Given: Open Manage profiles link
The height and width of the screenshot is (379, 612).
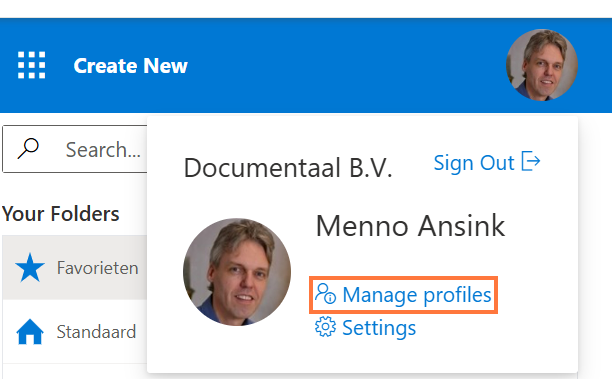Looking at the screenshot, I should (404, 295).
